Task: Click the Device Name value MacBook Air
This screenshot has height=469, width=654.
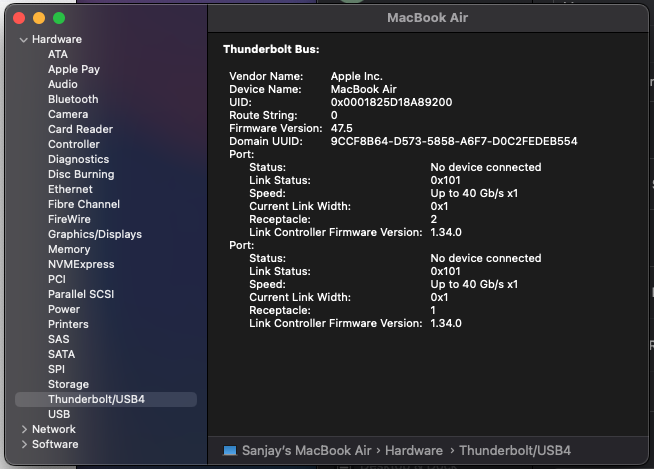Action: 363,89
